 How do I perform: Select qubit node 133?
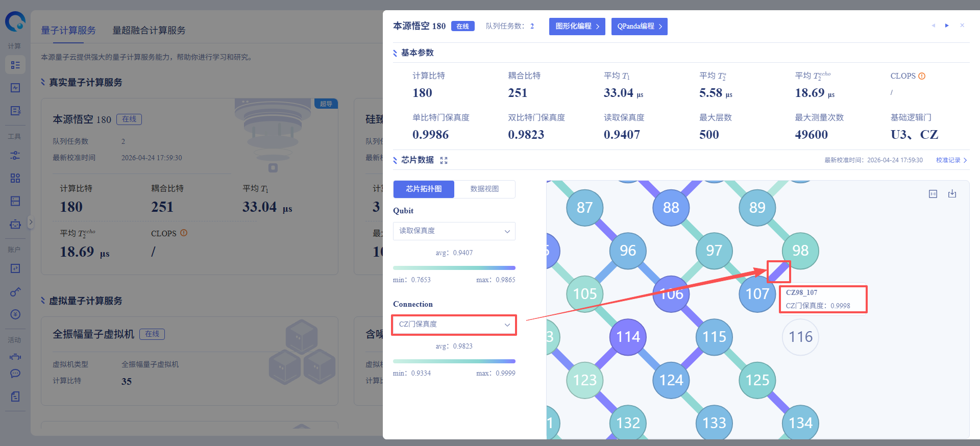pyautogui.click(x=714, y=423)
